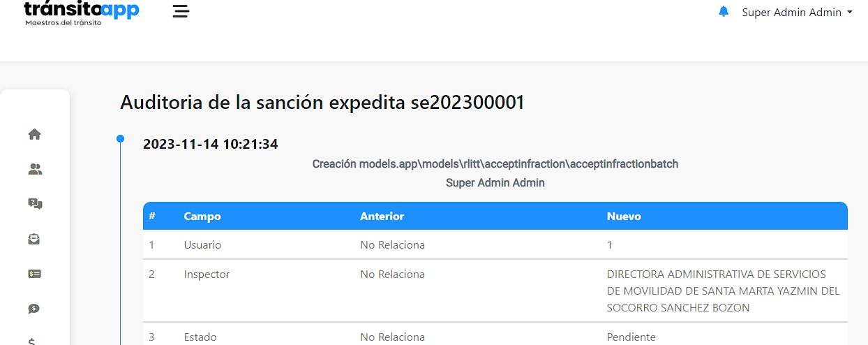Click the Usuario row in audit table
This screenshot has width=868, height=345.
(x=495, y=245)
